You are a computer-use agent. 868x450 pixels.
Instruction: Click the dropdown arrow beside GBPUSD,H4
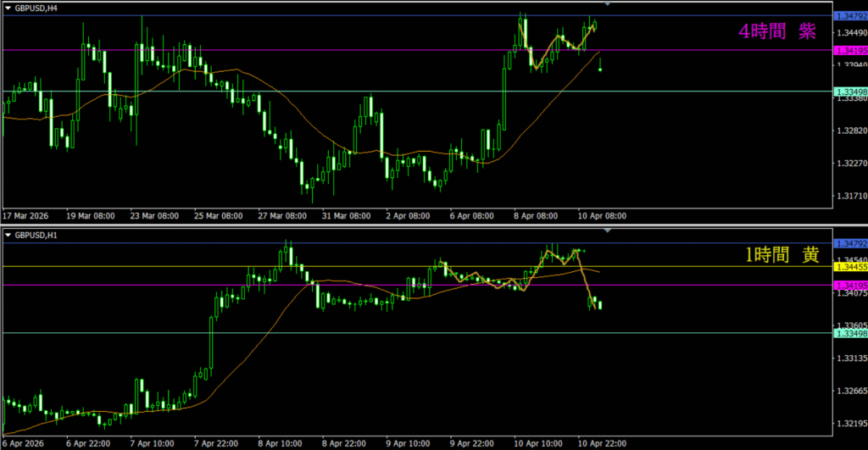(8, 7)
